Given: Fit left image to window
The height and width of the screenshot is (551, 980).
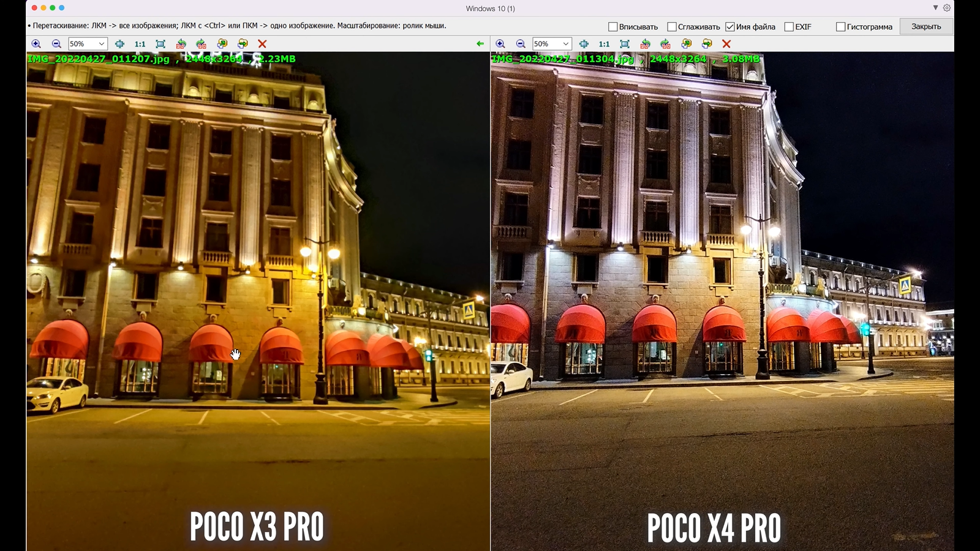Looking at the screenshot, I should click(x=160, y=44).
